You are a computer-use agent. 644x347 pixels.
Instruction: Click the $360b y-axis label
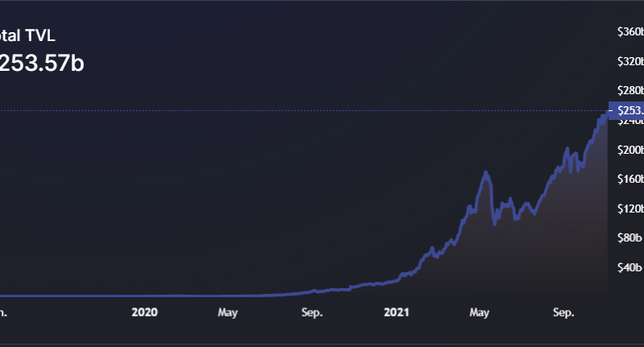point(629,32)
